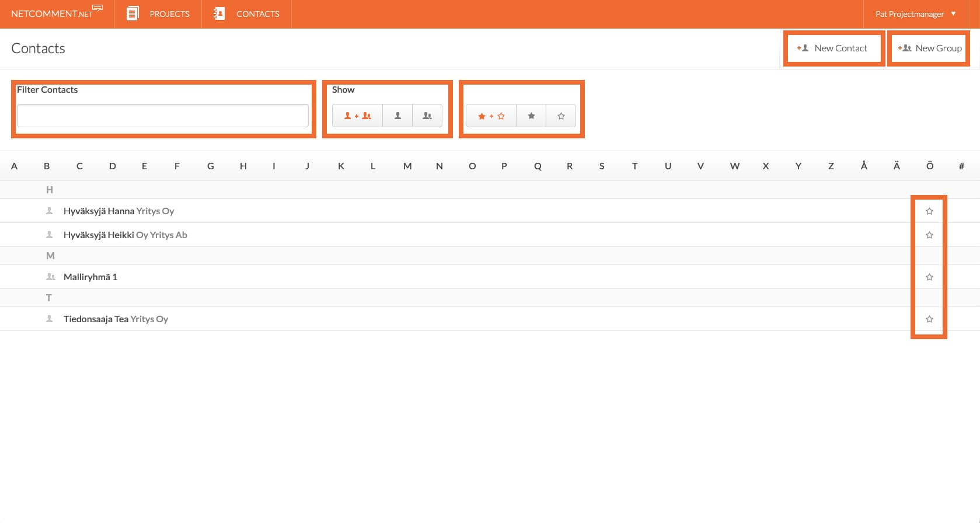Jump to letter H in alphabet index

(x=243, y=166)
